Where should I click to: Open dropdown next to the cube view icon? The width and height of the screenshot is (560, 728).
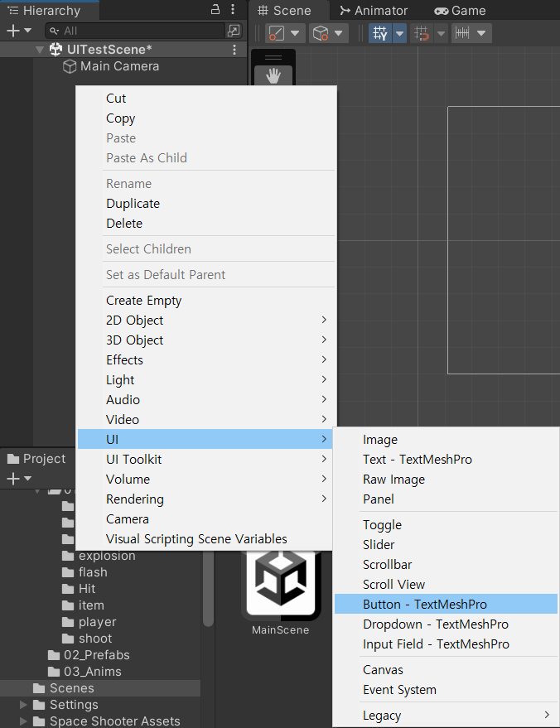click(339, 33)
